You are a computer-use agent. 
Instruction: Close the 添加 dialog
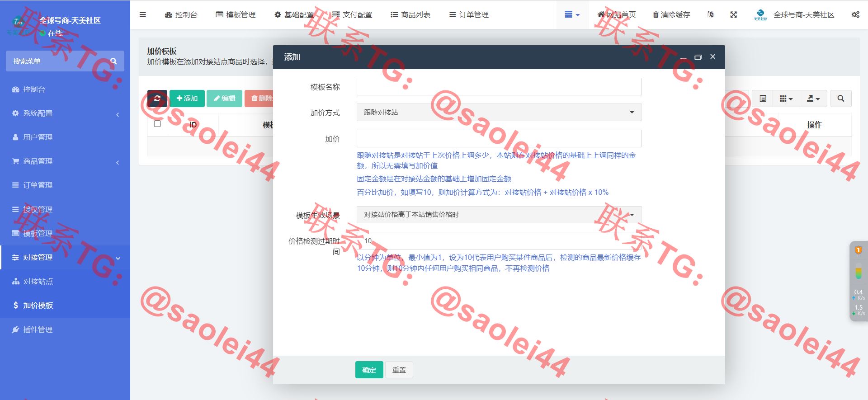[713, 56]
